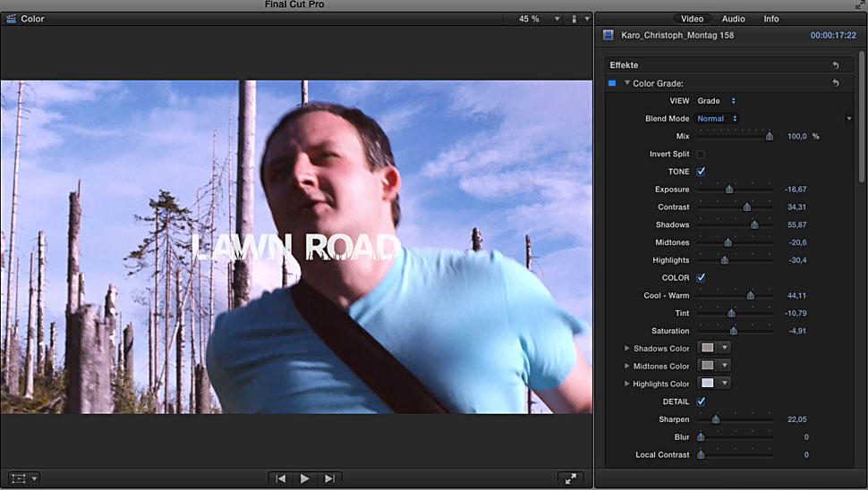The width and height of the screenshot is (868, 490).
Task: Switch to the Info tab
Action: tap(770, 19)
